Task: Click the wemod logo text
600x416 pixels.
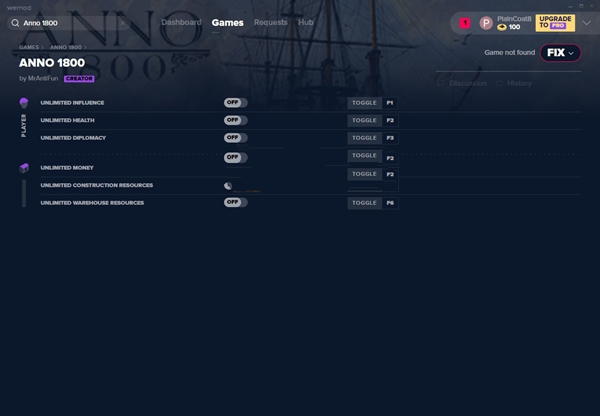Action: pos(19,7)
